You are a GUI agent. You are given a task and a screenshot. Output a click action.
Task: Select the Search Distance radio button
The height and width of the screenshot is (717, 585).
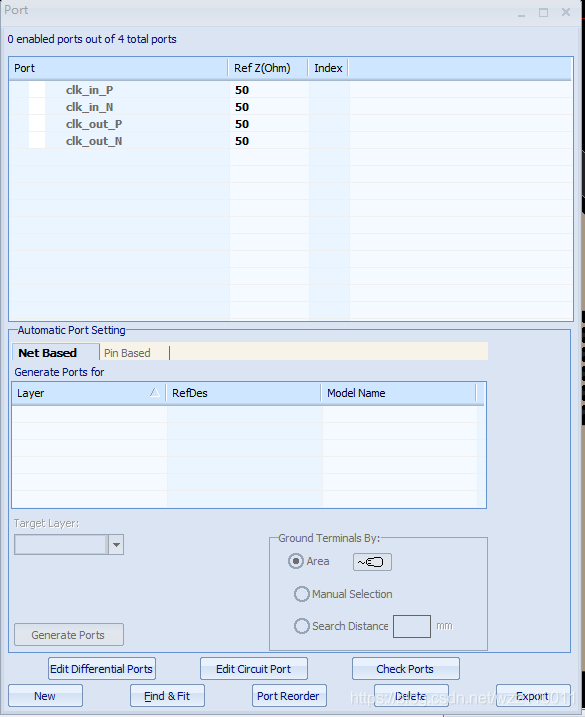tap(301, 626)
